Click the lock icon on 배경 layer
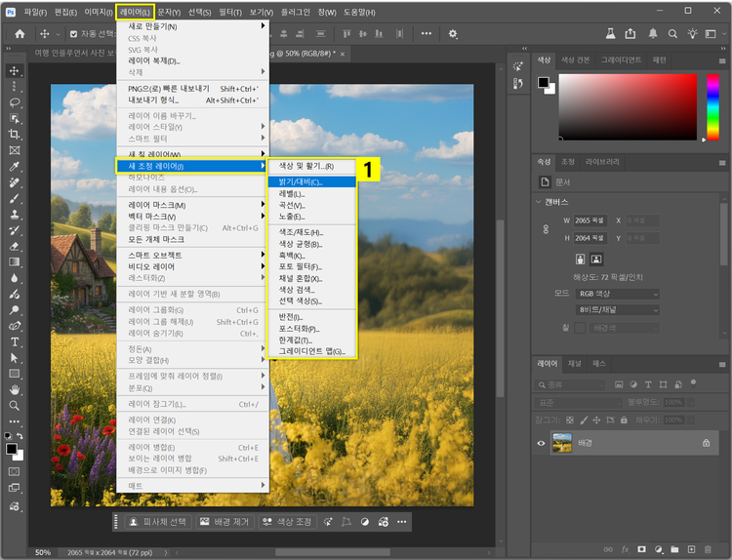This screenshot has height=560, width=732. click(x=706, y=442)
